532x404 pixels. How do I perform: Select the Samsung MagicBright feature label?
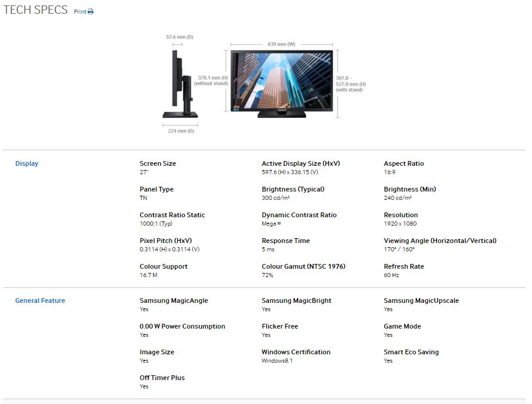[x=296, y=300]
